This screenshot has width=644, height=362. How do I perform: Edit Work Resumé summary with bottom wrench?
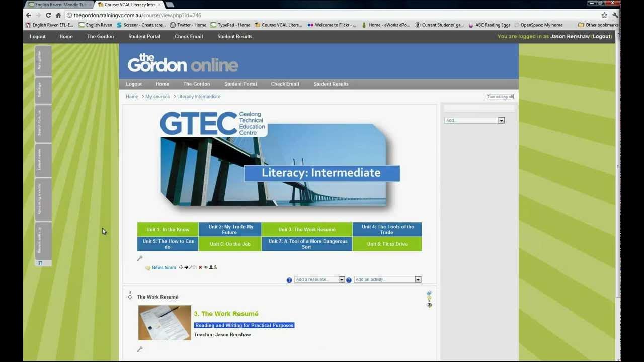[140, 349]
